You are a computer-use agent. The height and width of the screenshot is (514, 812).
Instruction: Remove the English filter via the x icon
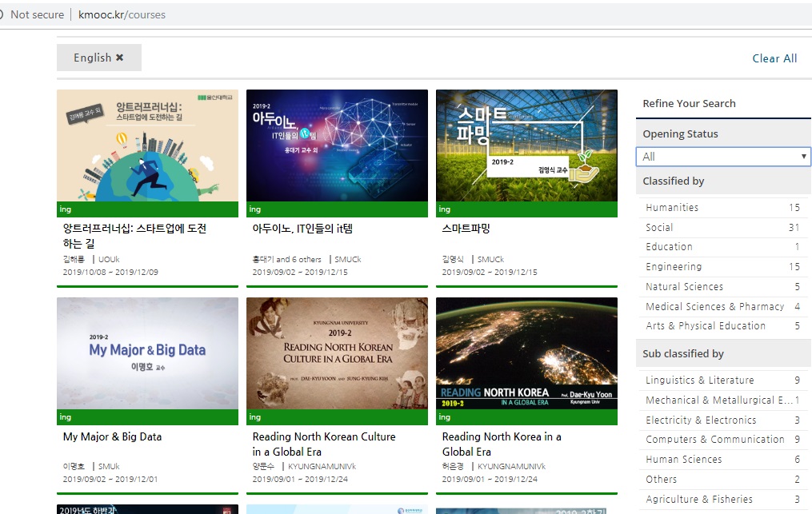(x=120, y=58)
